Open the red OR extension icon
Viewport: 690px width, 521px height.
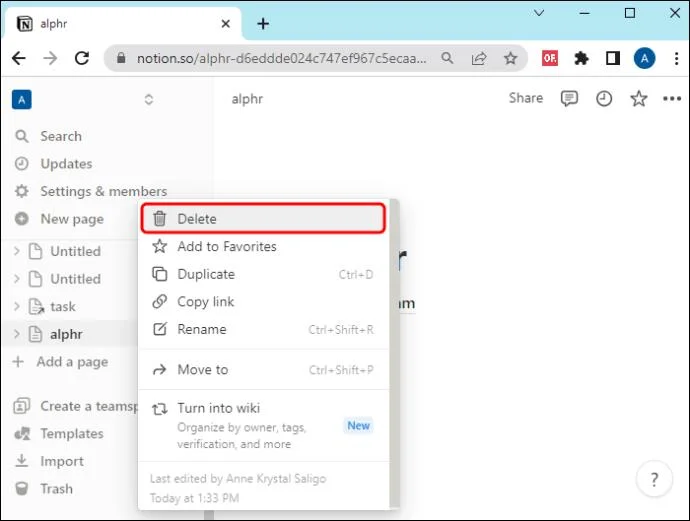pos(550,58)
